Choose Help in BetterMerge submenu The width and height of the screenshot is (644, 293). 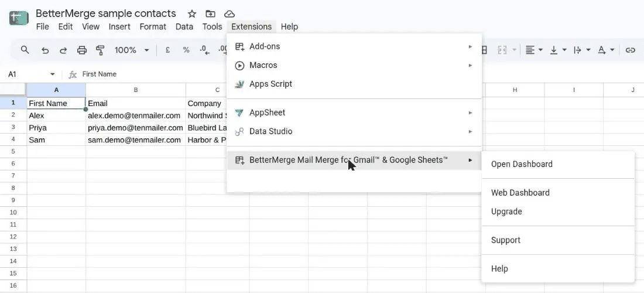[558, 269]
